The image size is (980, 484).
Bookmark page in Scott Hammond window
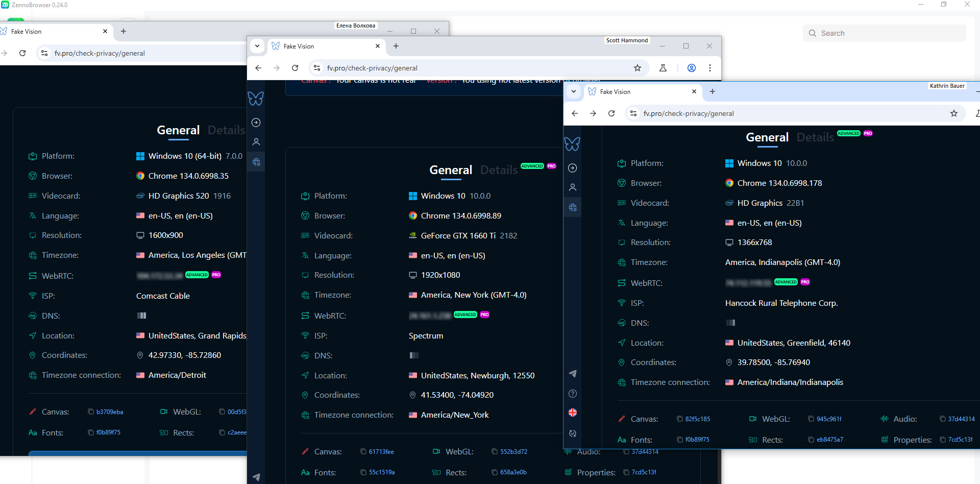[x=638, y=68]
